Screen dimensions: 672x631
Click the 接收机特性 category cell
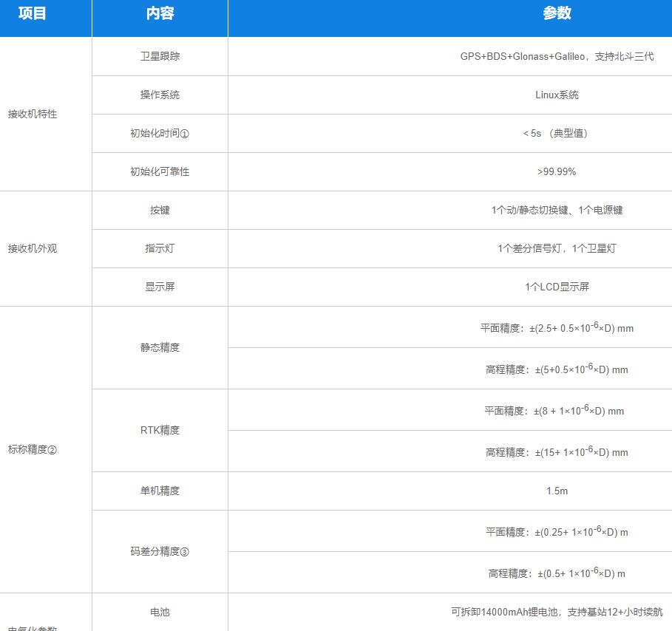(33, 114)
